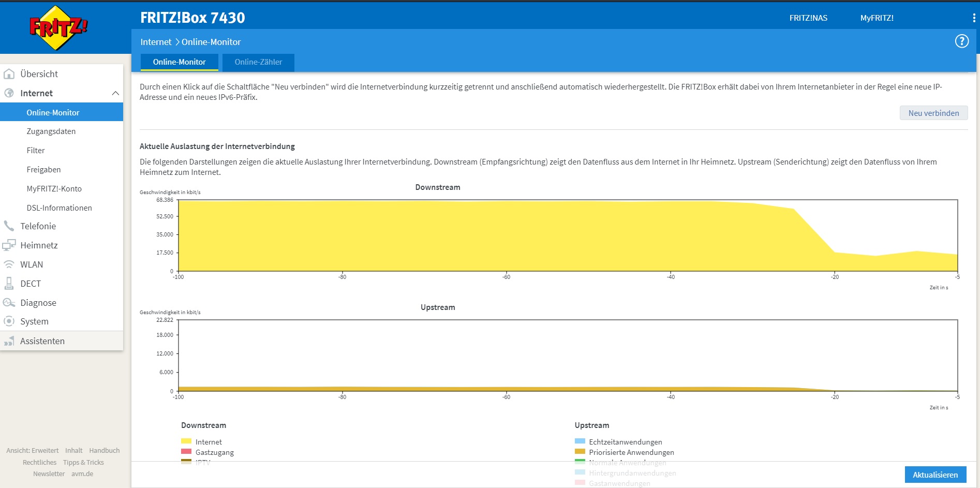This screenshot has width=980, height=488.
Task: Open the three-dot options menu
Action: (x=974, y=18)
